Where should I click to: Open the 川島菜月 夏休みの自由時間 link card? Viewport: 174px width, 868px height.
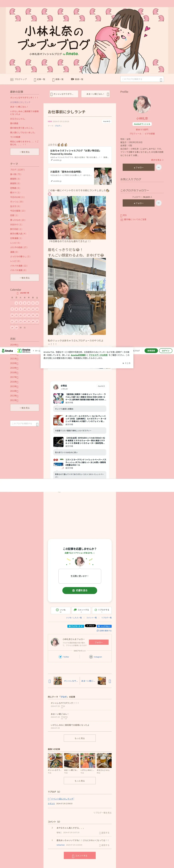tap(80, 176)
